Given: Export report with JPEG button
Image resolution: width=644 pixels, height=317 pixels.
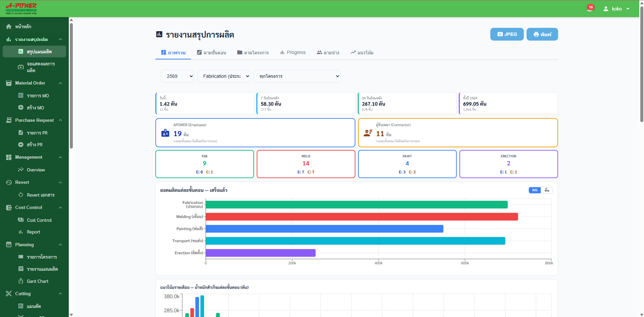Looking at the screenshot, I should coord(507,34).
